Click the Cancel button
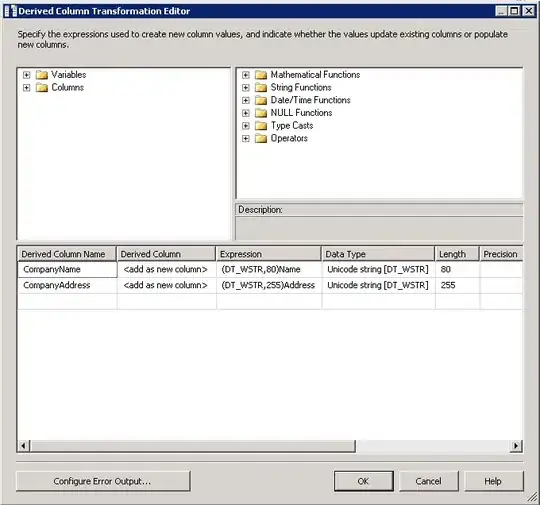Image resolution: width=540 pixels, height=505 pixels. [429, 481]
